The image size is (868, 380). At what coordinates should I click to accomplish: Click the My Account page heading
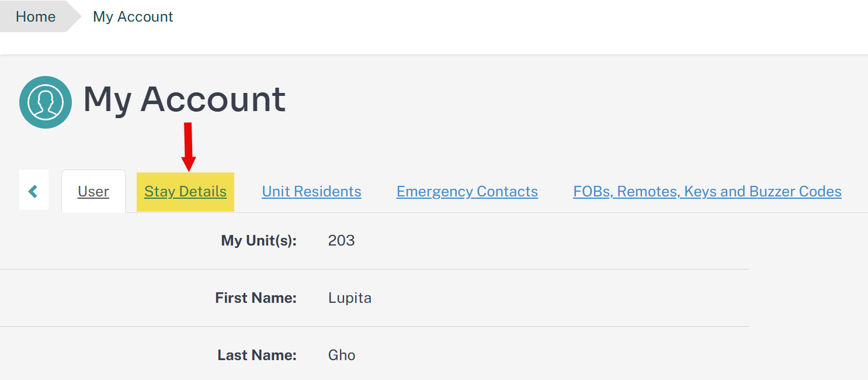(x=185, y=99)
